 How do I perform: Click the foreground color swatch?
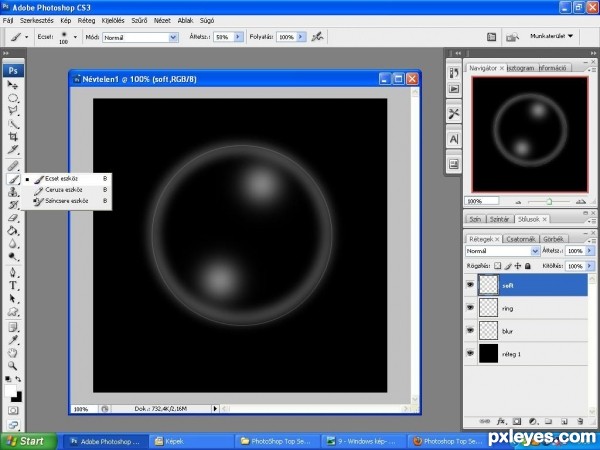pyautogui.click(x=10, y=391)
